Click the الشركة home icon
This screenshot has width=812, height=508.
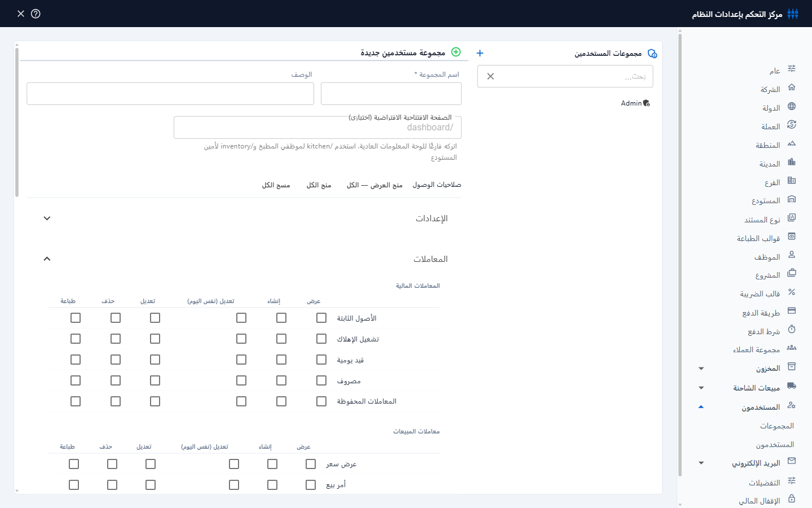792,87
